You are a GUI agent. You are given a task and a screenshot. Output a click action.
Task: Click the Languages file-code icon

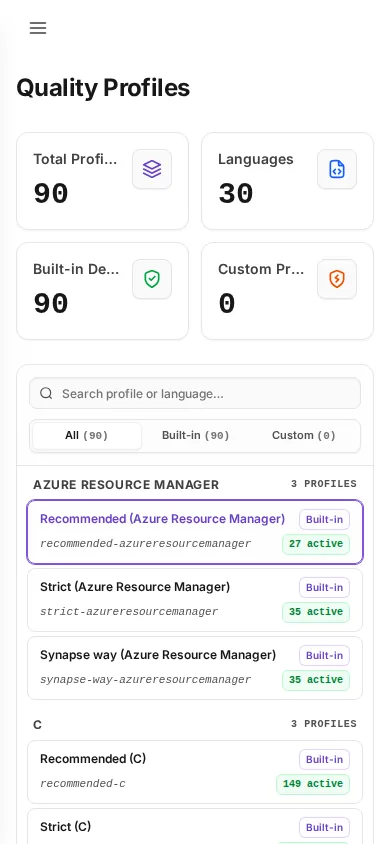click(337, 169)
